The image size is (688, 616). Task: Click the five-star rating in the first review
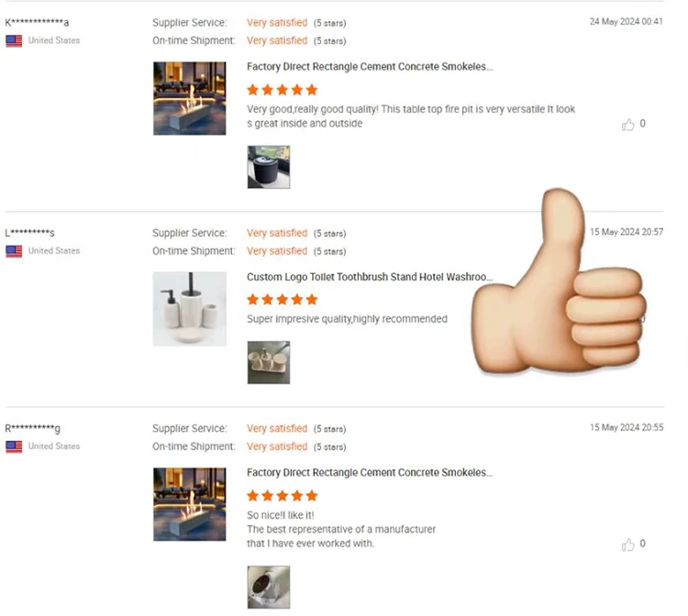(x=283, y=90)
